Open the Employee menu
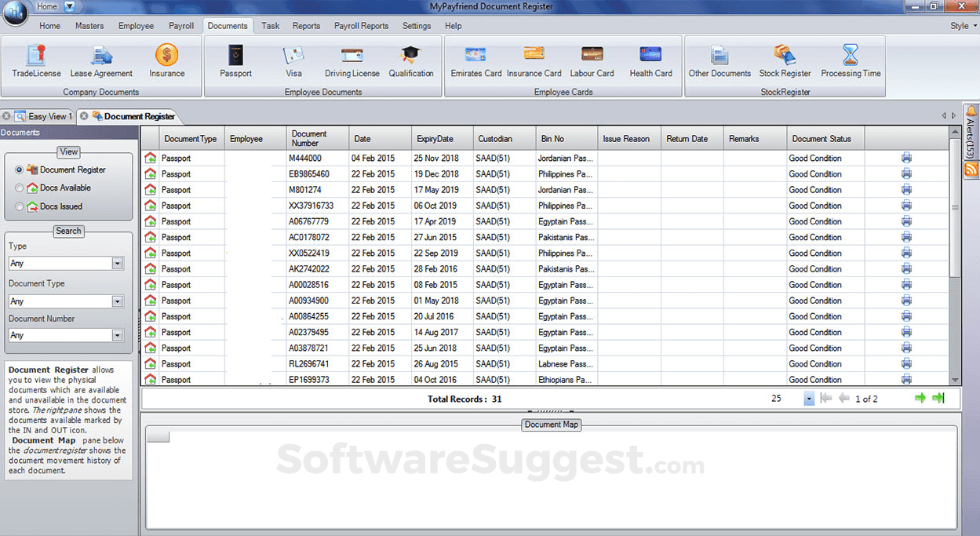 tap(137, 26)
